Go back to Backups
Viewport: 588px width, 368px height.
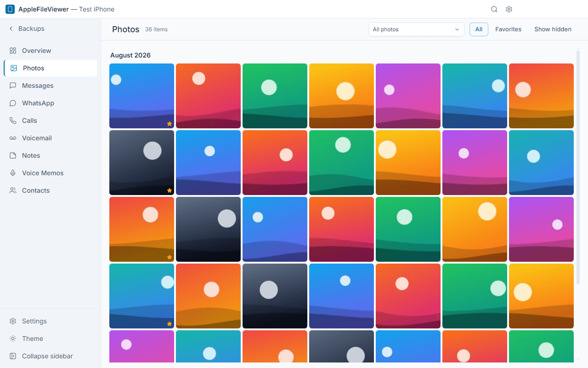[27, 29]
